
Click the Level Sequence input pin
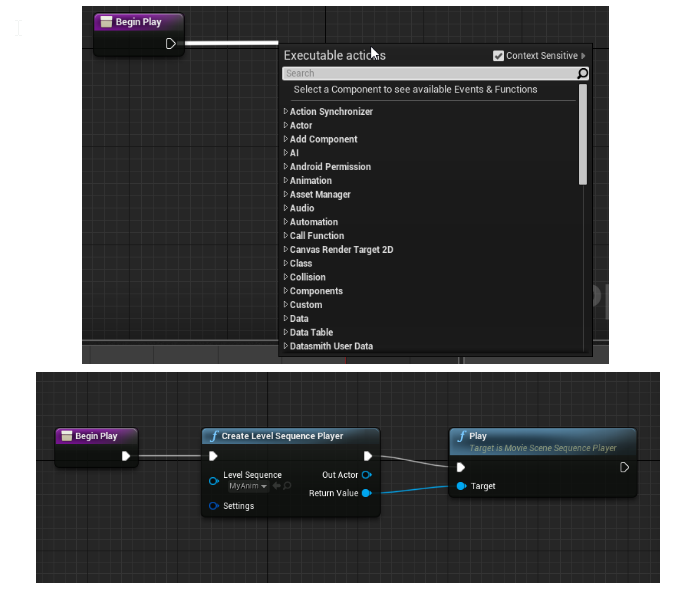(x=213, y=480)
